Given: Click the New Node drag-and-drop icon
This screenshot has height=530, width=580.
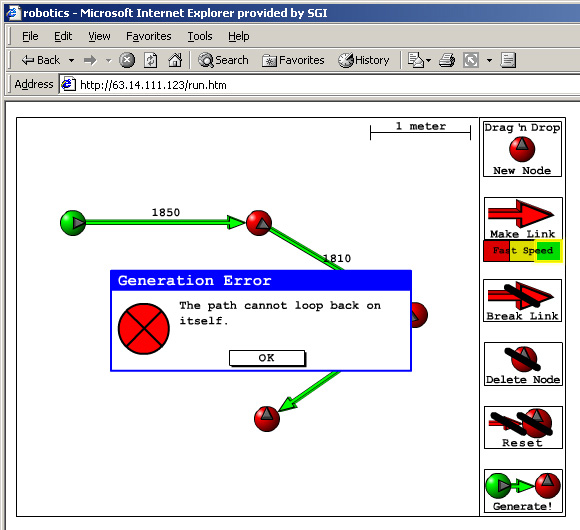Looking at the screenshot, I should coord(522,149).
